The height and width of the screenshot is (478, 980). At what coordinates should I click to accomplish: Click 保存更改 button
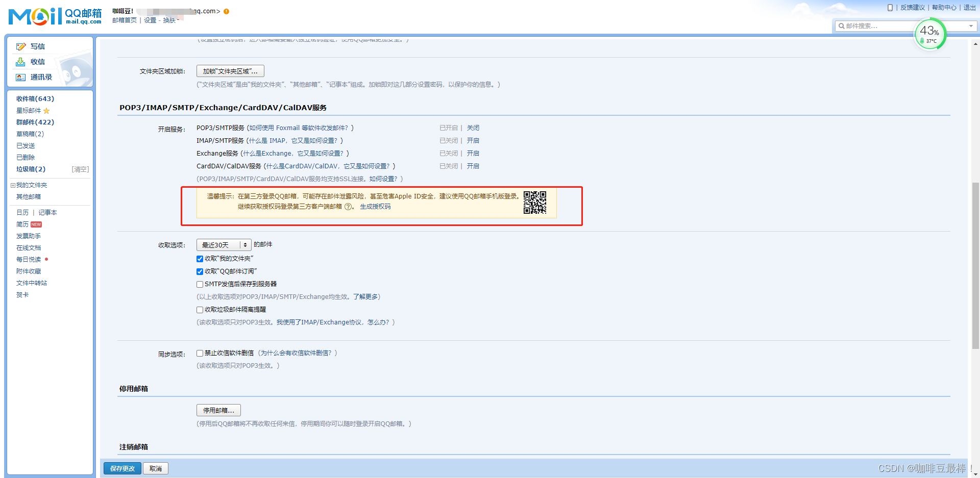(122, 468)
